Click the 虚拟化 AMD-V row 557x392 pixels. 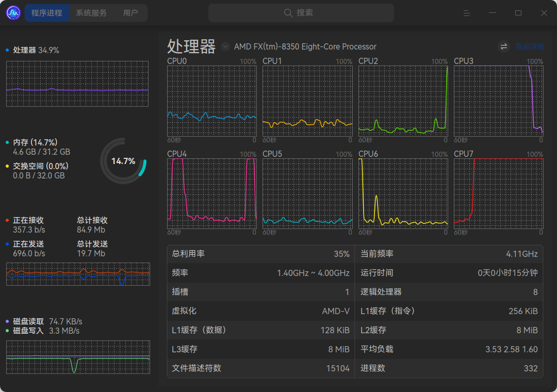coord(261,311)
